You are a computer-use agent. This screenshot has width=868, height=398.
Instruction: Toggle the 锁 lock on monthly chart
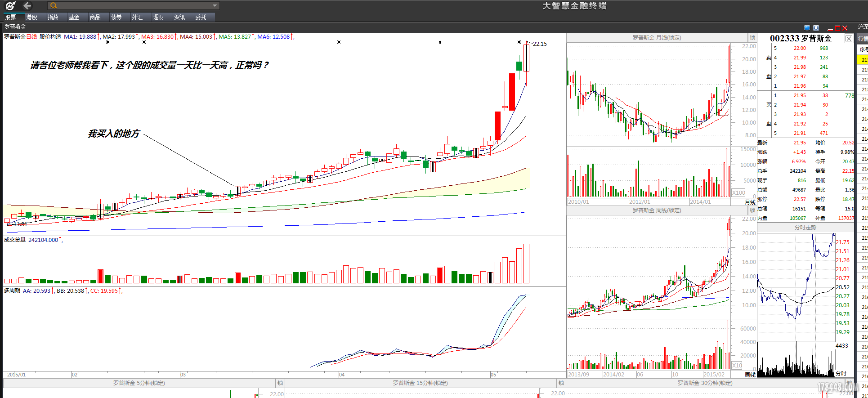click(x=752, y=38)
